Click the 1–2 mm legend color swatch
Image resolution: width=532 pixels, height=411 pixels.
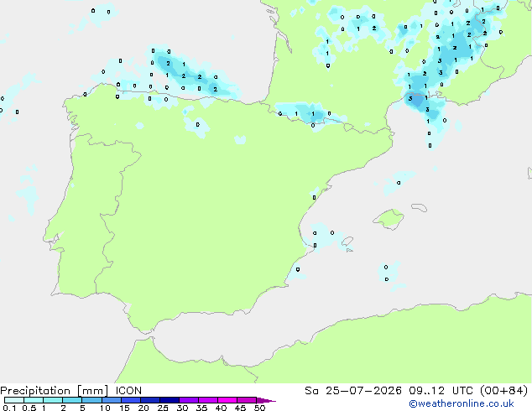[53, 400]
